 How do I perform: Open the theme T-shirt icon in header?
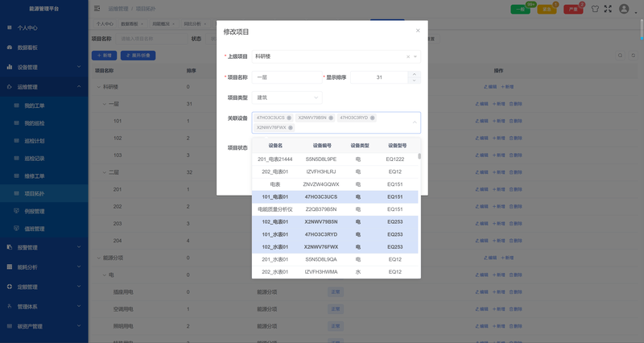click(595, 9)
